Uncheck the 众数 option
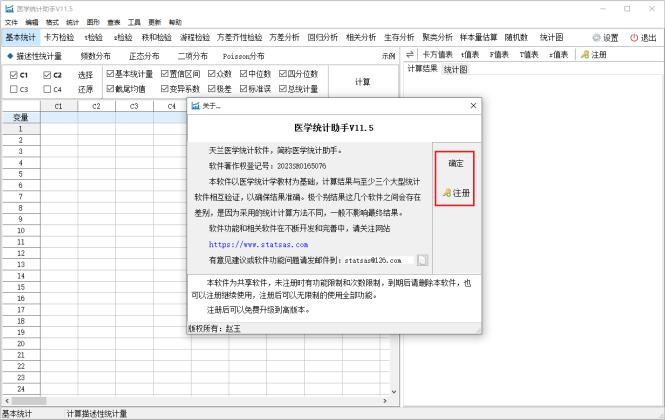The width and height of the screenshot is (665, 420). click(x=212, y=74)
